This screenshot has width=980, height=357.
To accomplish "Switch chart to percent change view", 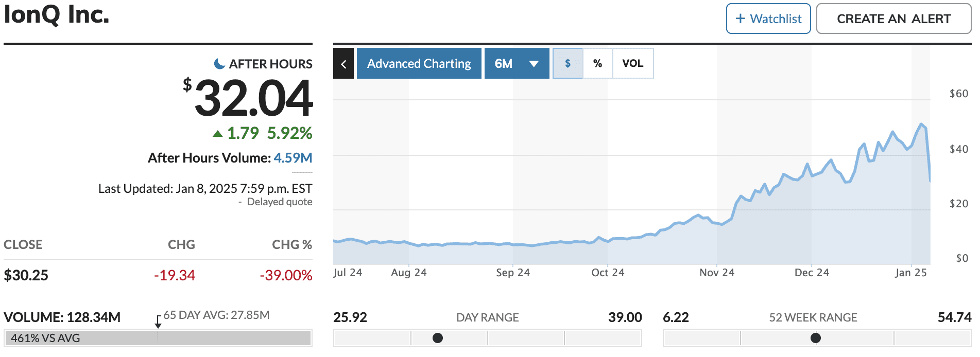I will 597,63.
